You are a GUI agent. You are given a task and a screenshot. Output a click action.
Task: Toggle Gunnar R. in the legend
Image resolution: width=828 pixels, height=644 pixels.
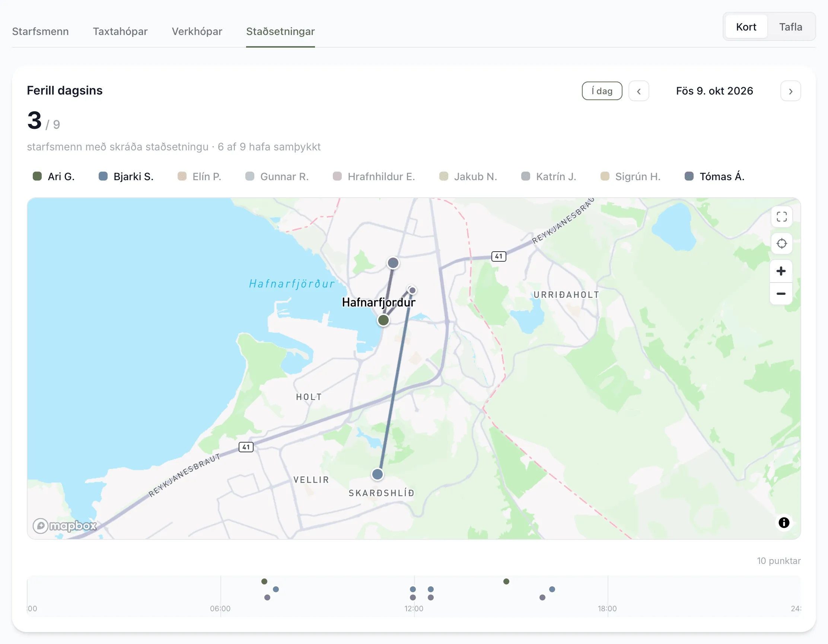[x=277, y=177]
